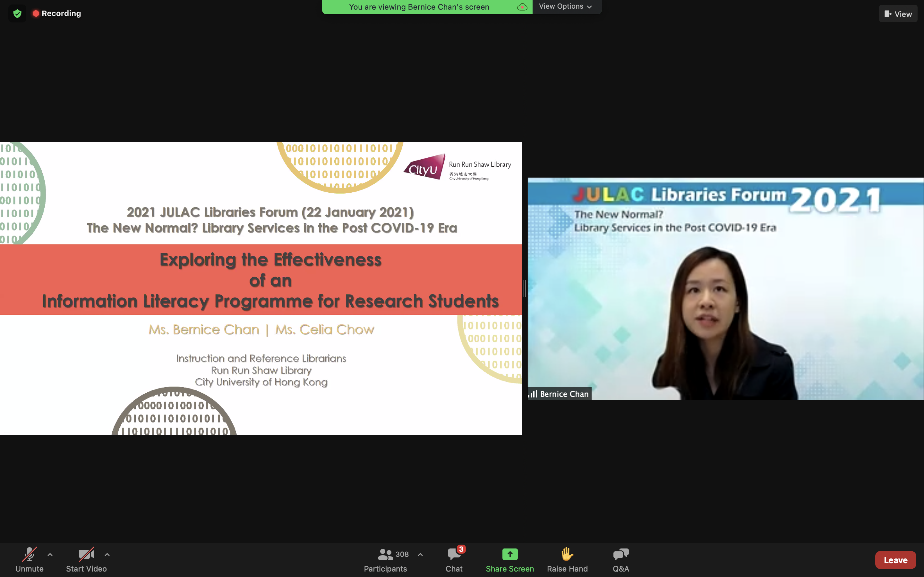
Task: Expand the arrow next to Participants count
Action: (x=420, y=555)
